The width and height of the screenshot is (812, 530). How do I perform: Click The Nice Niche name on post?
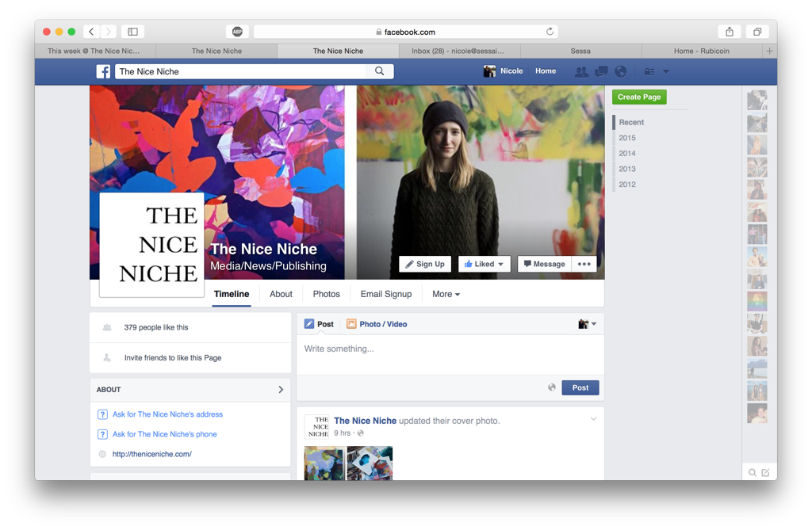(x=365, y=421)
